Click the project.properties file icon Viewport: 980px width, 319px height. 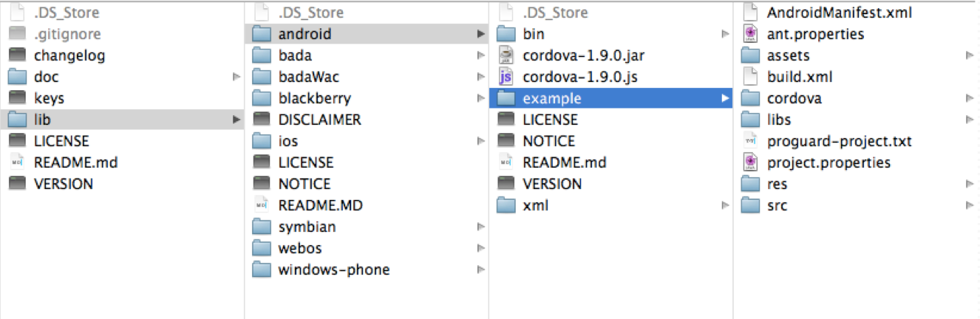[x=750, y=162]
